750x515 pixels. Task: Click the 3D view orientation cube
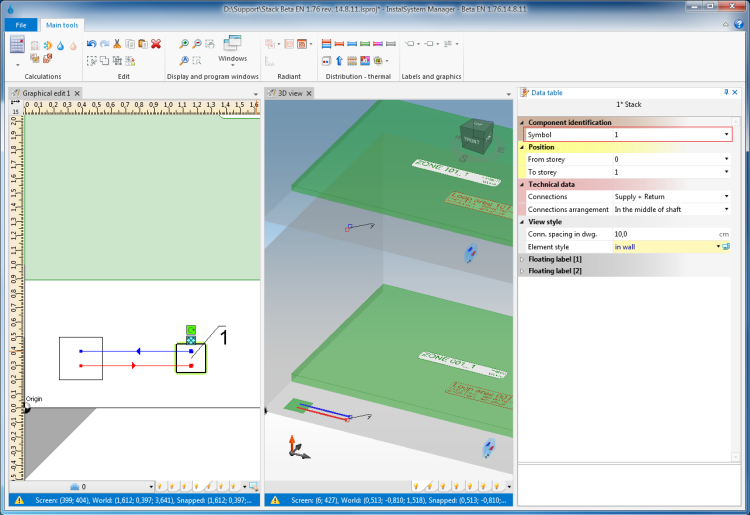(476, 137)
